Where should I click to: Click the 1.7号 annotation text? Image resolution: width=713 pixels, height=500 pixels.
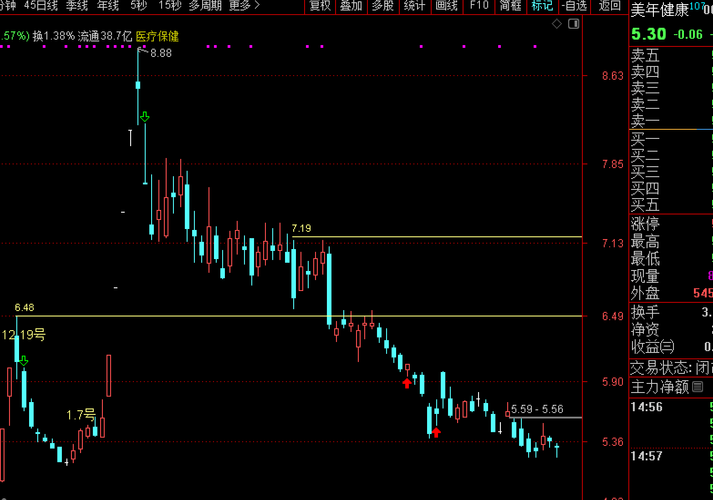tap(81, 415)
